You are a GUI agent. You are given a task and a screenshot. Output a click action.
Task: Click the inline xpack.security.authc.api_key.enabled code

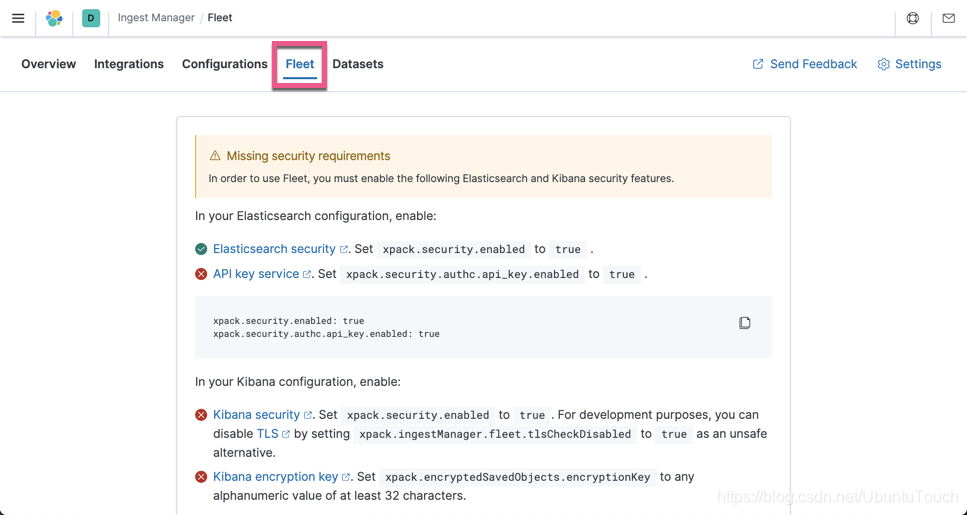463,274
